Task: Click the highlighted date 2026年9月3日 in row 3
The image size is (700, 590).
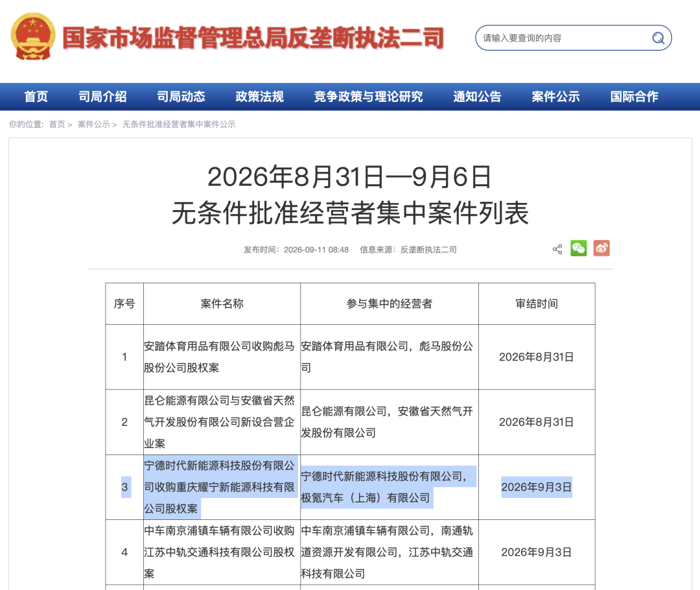Action: pyautogui.click(x=537, y=487)
